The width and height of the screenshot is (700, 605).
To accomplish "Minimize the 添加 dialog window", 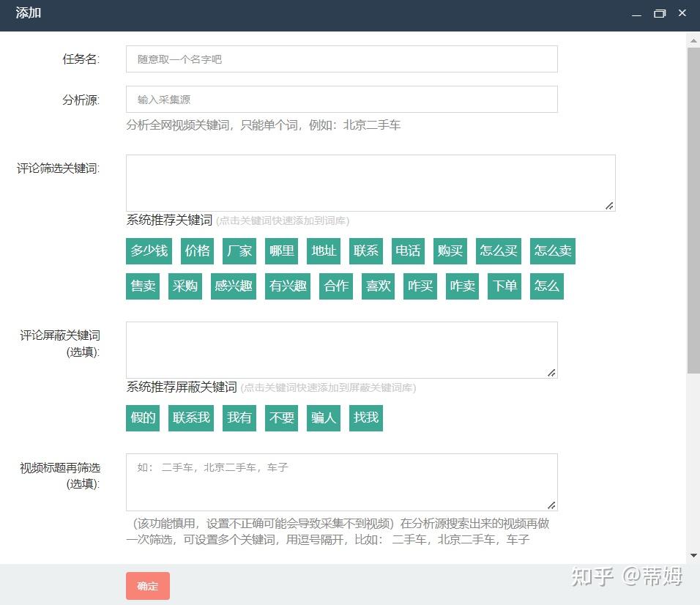I will pyautogui.click(x=636, y=14).
